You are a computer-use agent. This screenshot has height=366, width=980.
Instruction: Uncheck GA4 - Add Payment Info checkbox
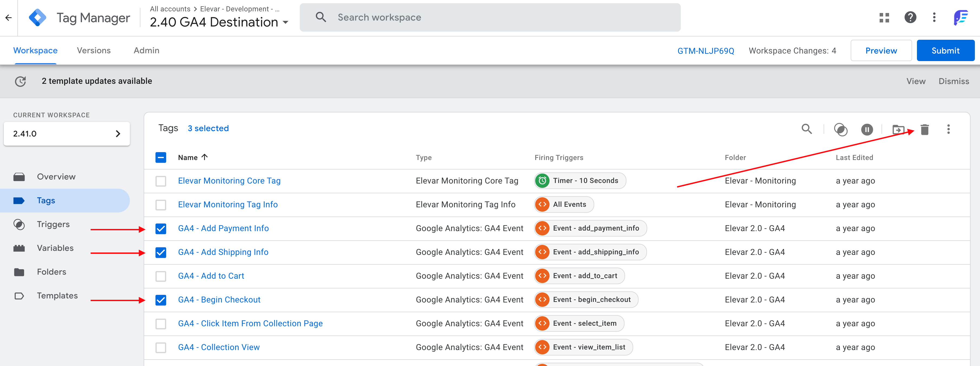[161, 228]
